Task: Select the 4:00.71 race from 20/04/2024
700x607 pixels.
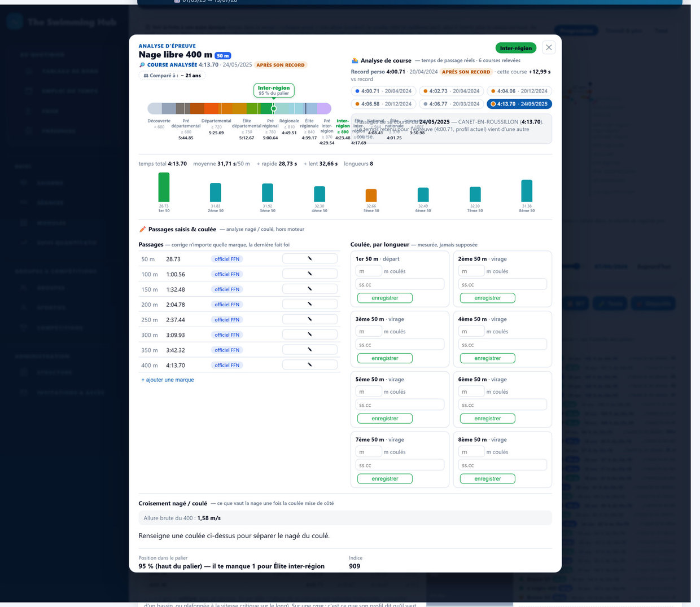Action: 383,91
